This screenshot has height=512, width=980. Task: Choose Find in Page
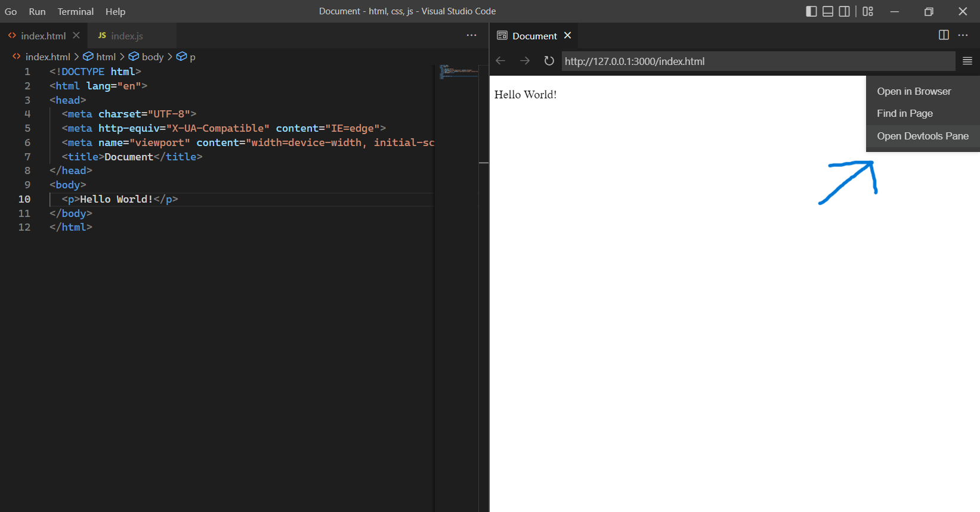click(x=922, y=113)
